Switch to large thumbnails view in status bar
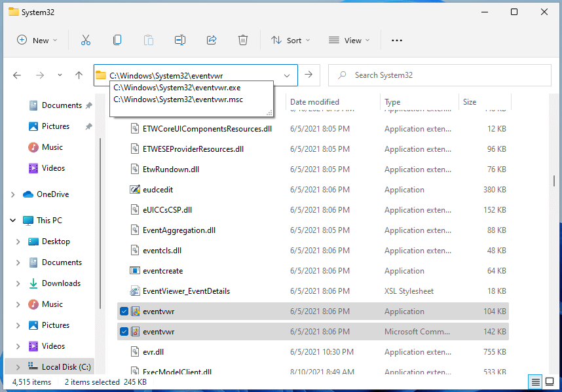The height and width of the screenshot is (392, 562). point(550,382)
